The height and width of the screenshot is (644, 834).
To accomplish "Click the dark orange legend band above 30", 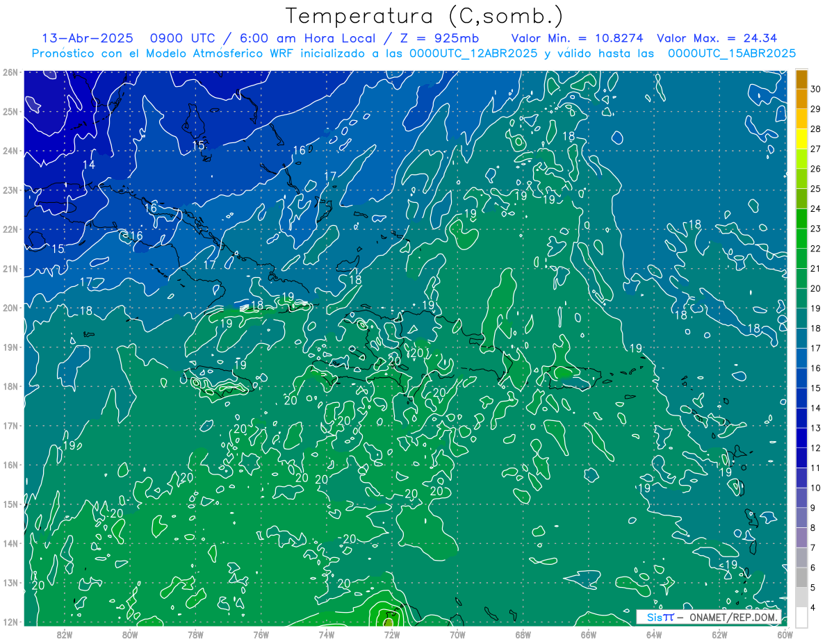I will pos(801,79).
